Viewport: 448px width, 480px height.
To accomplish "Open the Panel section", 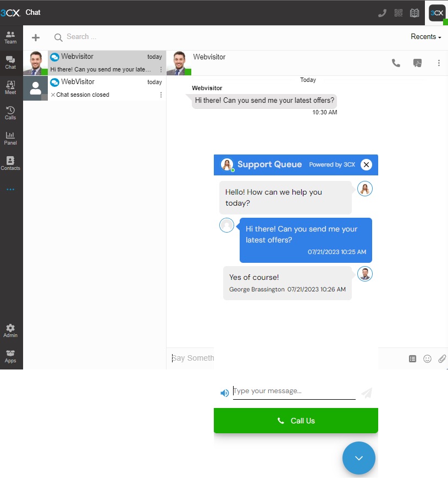I will [x=10, y=137].
